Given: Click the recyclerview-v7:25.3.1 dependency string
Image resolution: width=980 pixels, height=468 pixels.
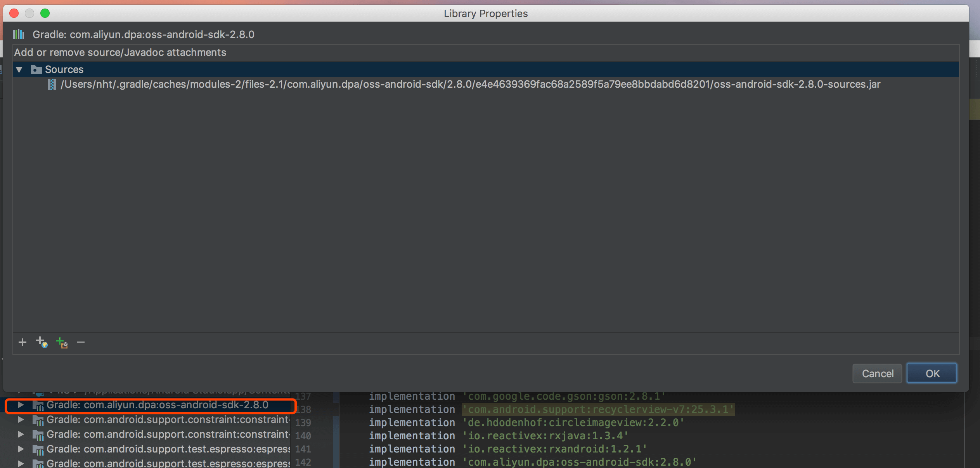Looking at the screenshot, I should [598, 409].
